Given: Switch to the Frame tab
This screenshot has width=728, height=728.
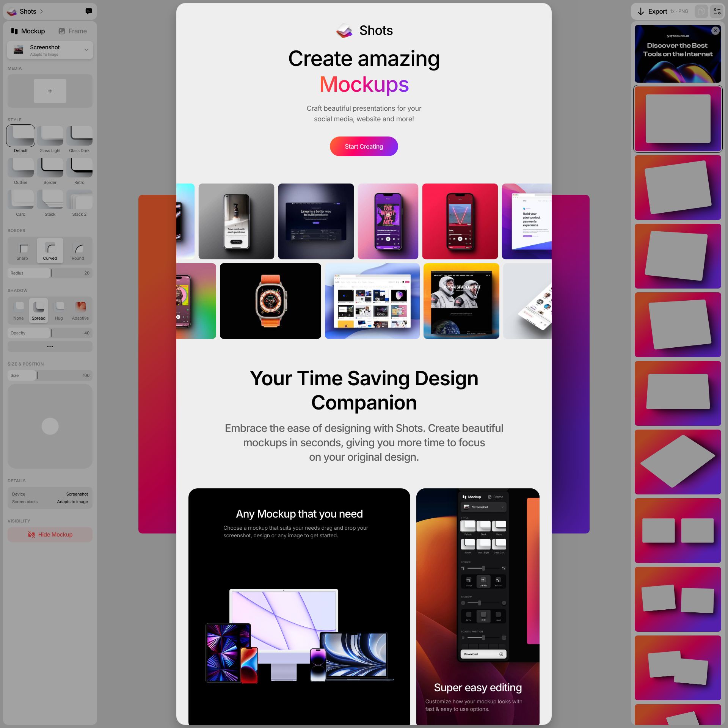Looking at the screenshot, I should coord(72,31).
